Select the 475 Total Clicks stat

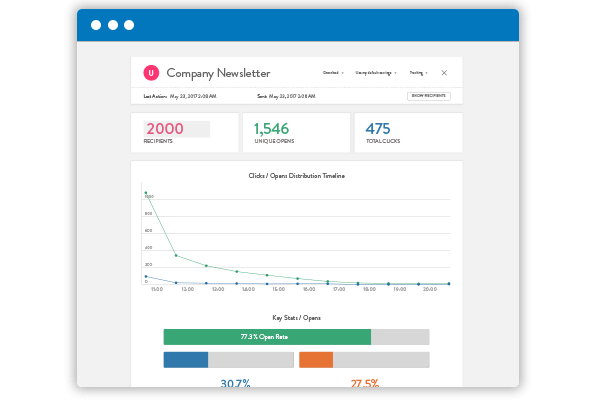[408, 132]
